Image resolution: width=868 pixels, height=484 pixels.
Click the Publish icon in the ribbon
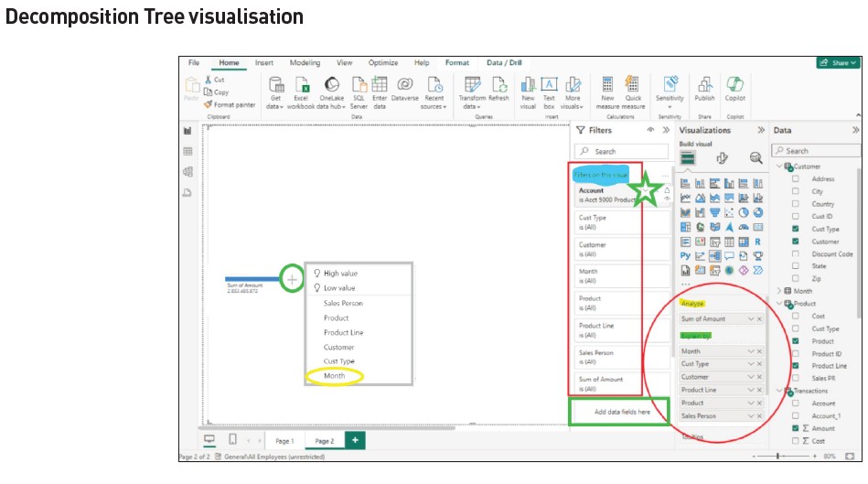pyautogui.click(x=704, y=85)
